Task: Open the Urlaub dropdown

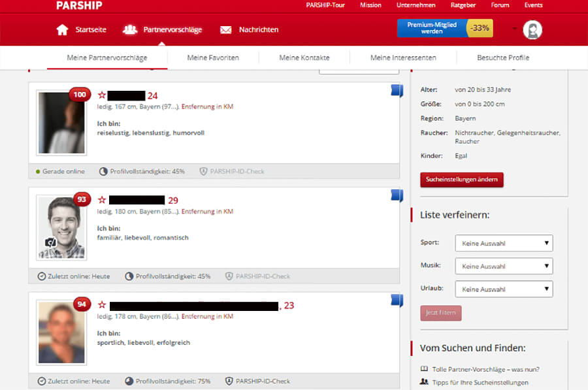Action: (x=504, y=289)
